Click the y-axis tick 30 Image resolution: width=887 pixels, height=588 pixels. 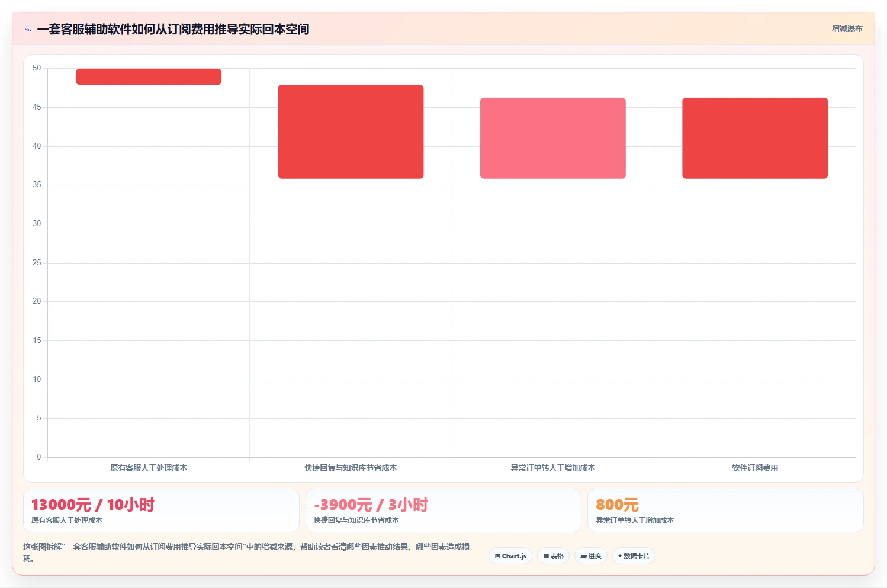[37, 224]
